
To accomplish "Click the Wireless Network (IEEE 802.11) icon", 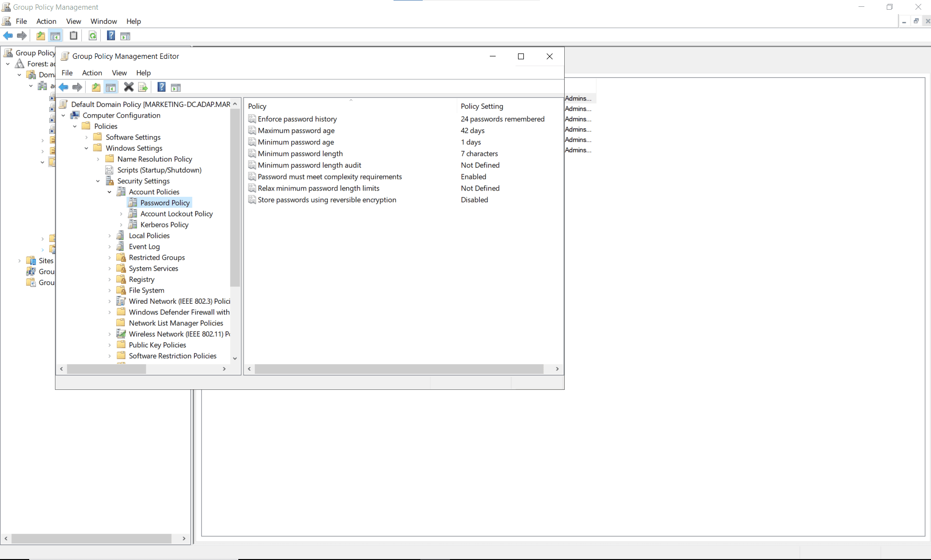I will (121, 334).
